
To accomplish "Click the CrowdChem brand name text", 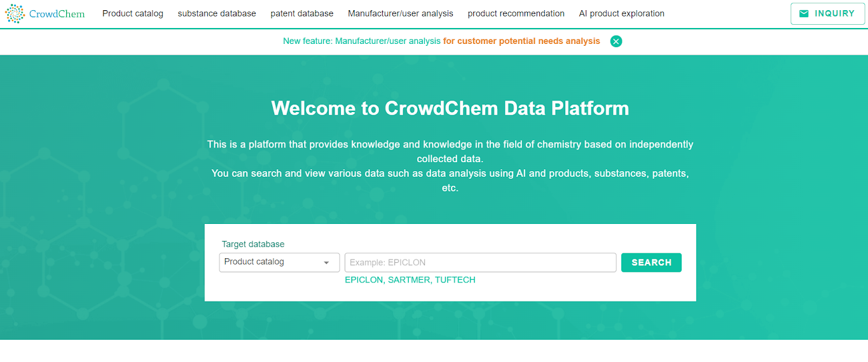I will click(57, 13).
